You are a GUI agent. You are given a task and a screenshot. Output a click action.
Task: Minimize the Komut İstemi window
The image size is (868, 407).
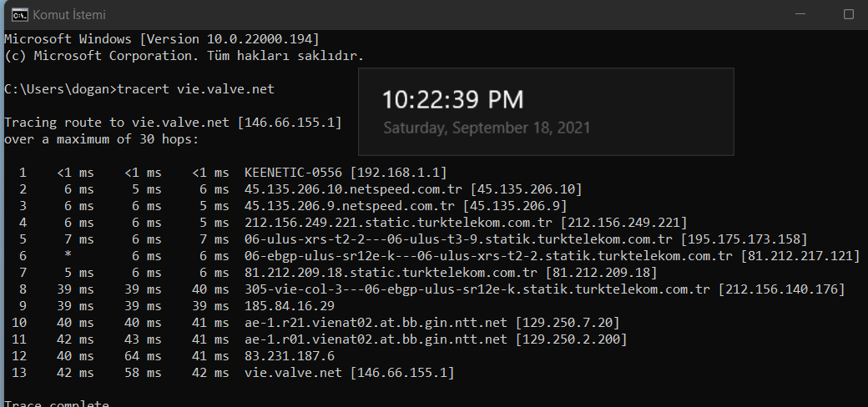pos(800,14)
